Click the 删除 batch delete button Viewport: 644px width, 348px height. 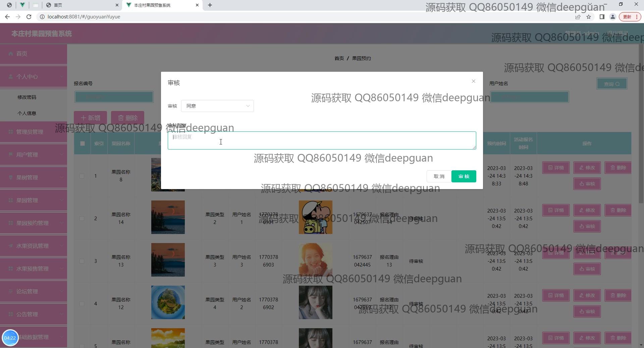[128, 118]
